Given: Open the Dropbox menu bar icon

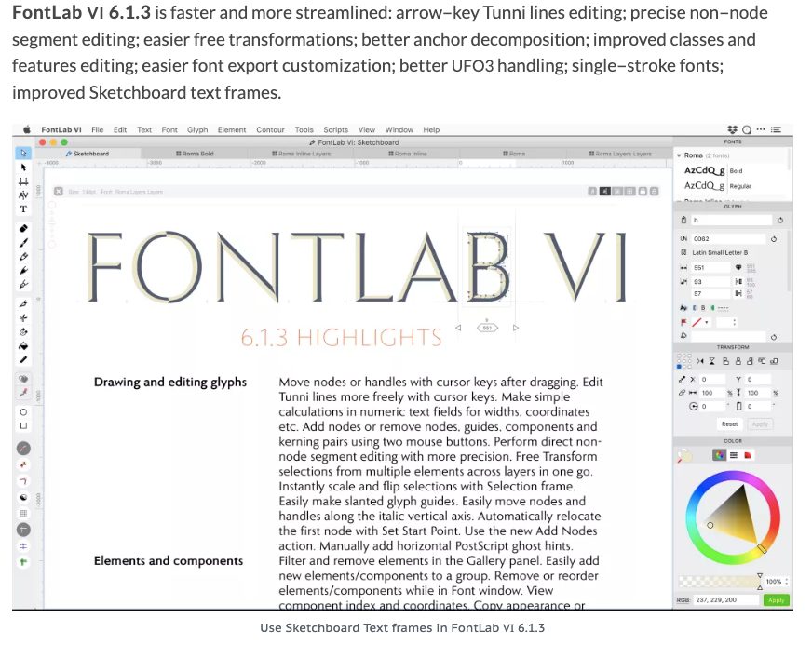Looking at the screenshot, I should (x=732, y=129).
